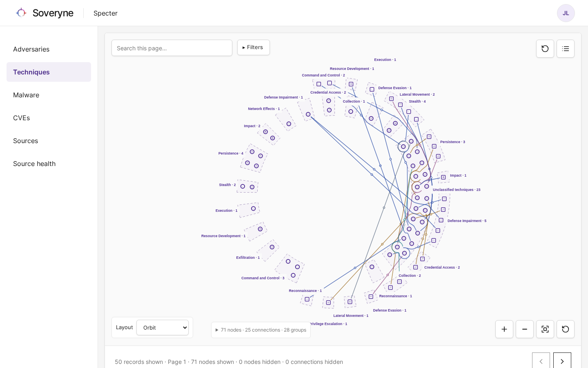588x368 pixels.
Task: Click the fit-to-screen icon
Action: (545, 329)
